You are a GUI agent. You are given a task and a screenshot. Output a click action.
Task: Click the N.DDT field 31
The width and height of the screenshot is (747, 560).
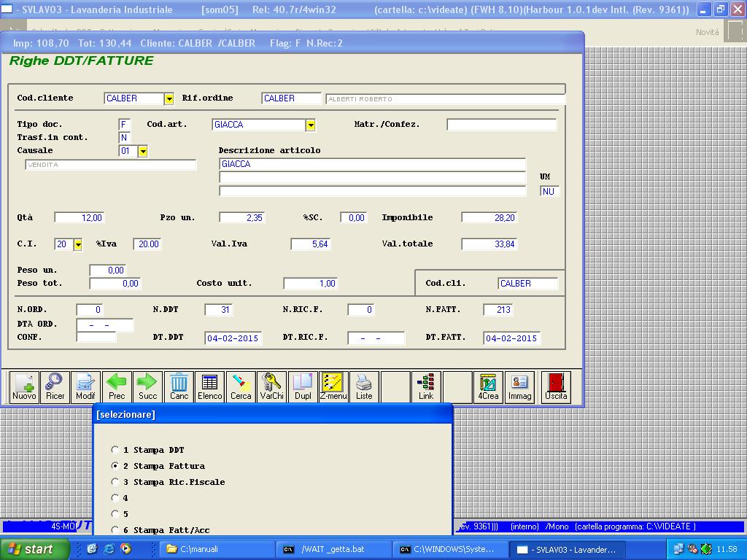[219, 309]
